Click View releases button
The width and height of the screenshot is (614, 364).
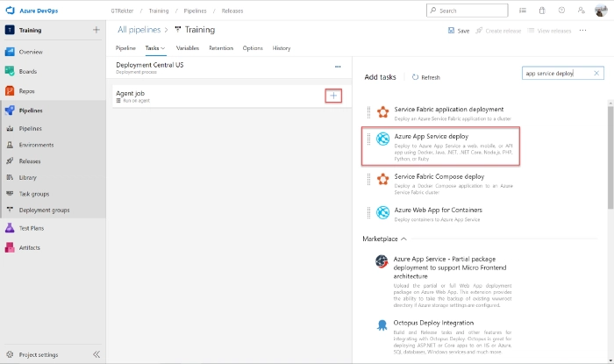549,31
